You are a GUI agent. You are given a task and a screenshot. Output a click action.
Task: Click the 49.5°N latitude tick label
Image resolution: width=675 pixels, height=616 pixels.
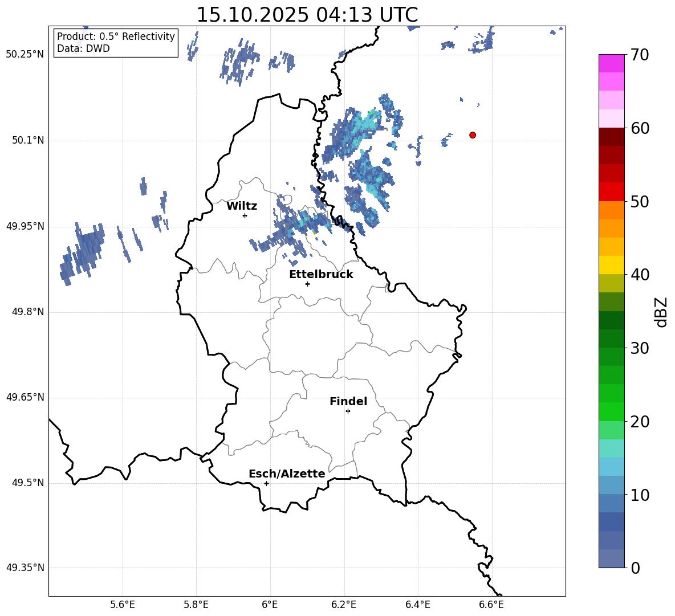[28, 483]
